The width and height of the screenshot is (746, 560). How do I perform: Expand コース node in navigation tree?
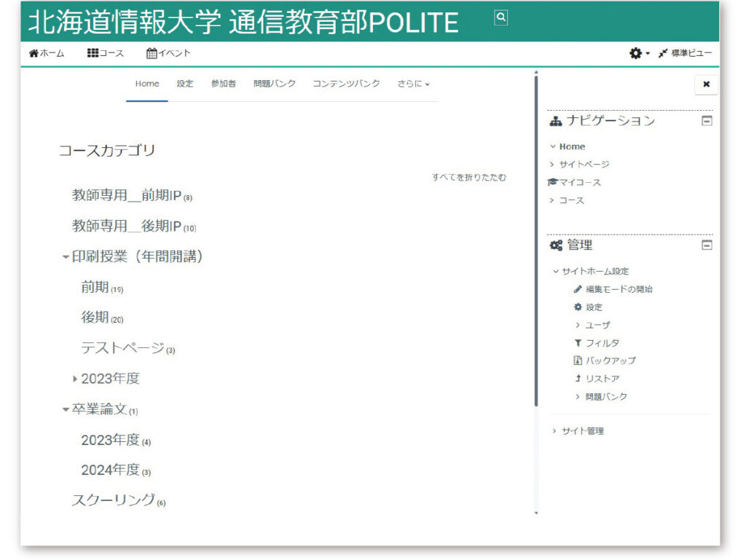(552, 200)
